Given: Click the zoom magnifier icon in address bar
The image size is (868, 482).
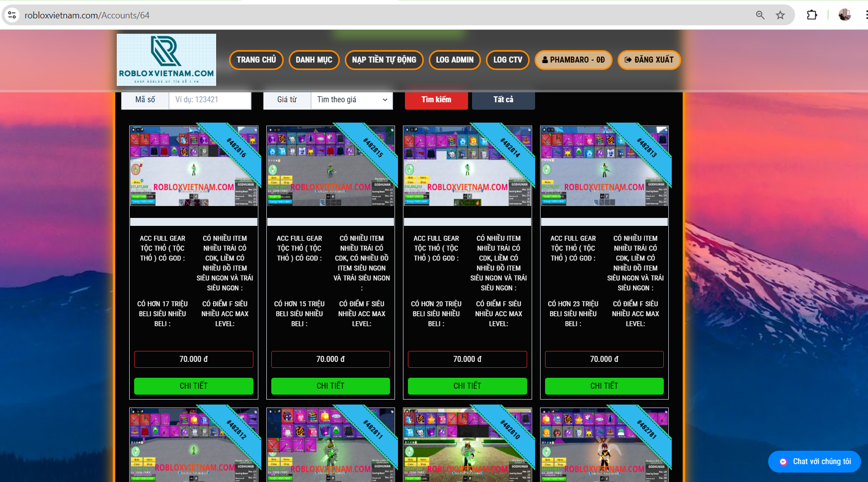Looking at the screenshot, I should 760,15.
